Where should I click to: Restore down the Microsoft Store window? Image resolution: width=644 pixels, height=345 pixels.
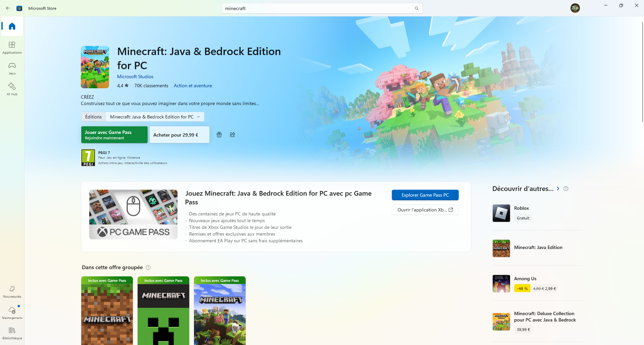[621, 5]
